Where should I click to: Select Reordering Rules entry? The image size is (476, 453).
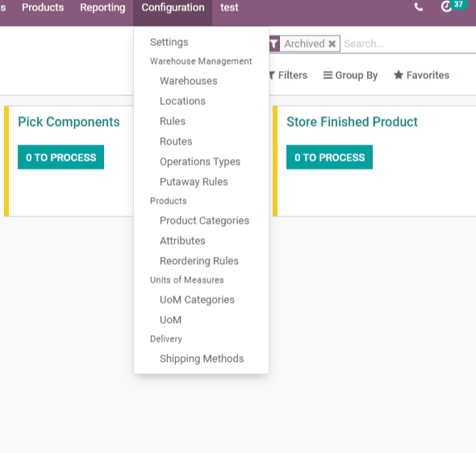tap(199, 261)
